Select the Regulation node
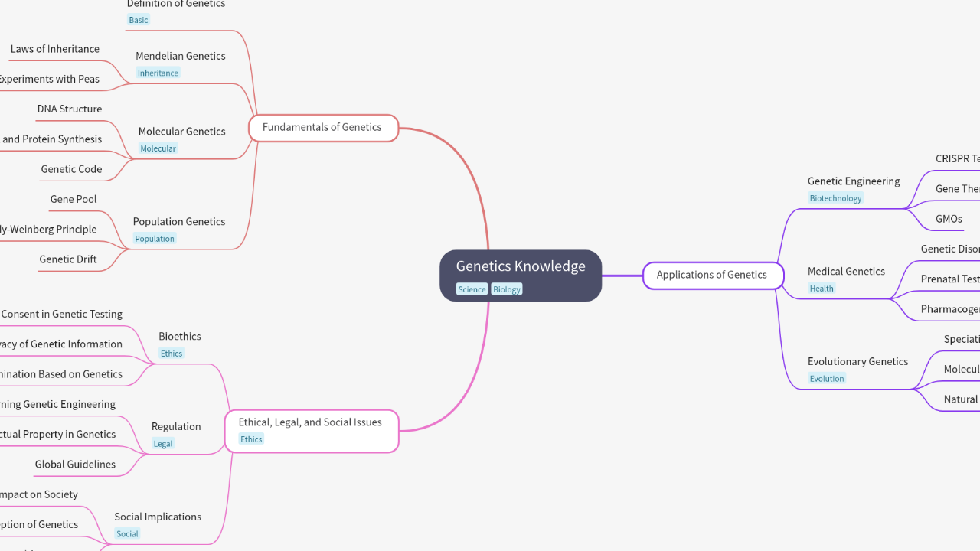 (x=176, y=427)
